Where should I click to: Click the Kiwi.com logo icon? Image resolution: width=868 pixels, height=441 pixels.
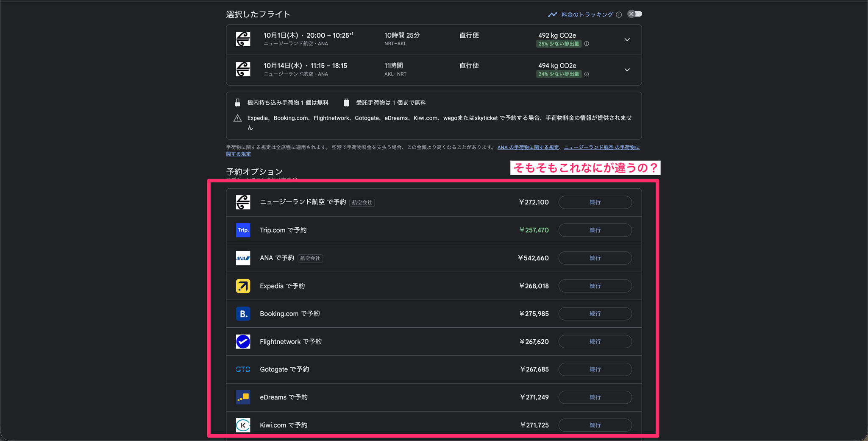[x=243, y=425]
